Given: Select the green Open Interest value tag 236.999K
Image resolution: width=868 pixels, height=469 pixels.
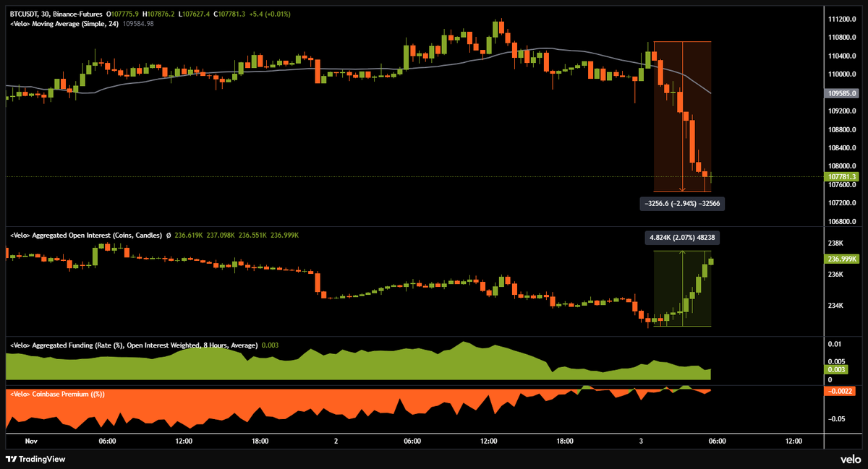Looking at the screenshot, I should pyautogui.click(x=841, y=259).
